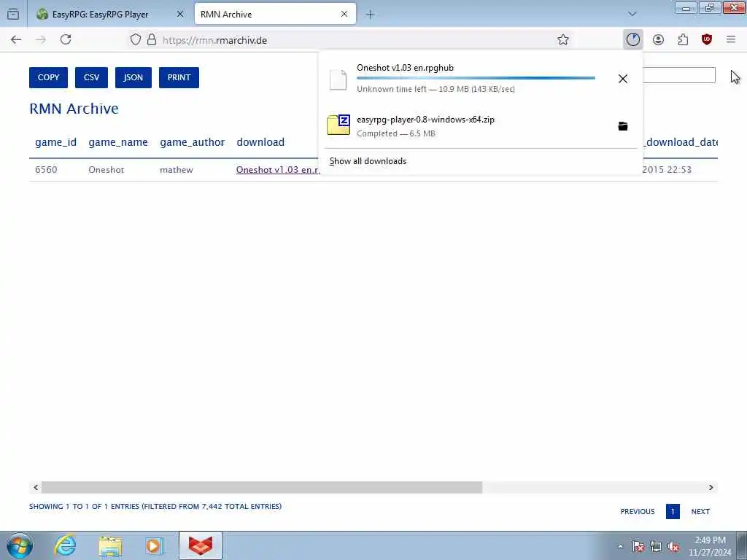Go to NEXT page of entries
Viewport: 747px width, 560px height.
700,511
